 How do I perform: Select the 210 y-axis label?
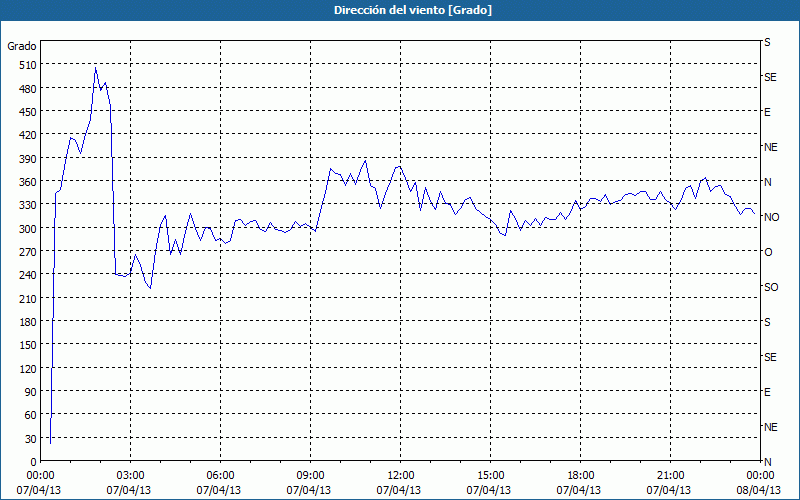point(28,298)
